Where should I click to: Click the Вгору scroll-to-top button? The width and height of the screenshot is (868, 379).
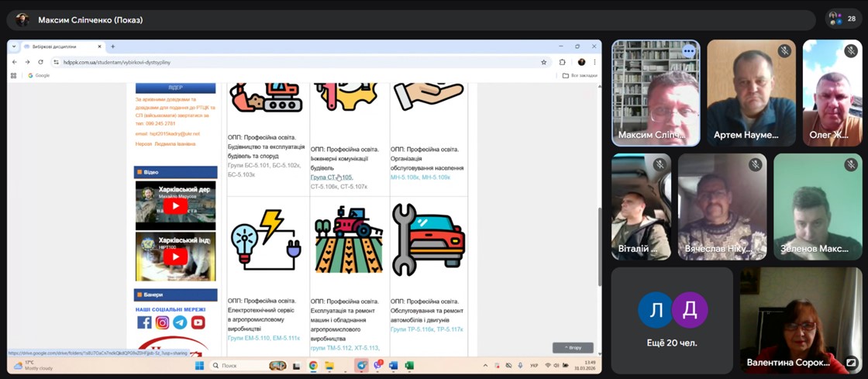click(573, 347)
